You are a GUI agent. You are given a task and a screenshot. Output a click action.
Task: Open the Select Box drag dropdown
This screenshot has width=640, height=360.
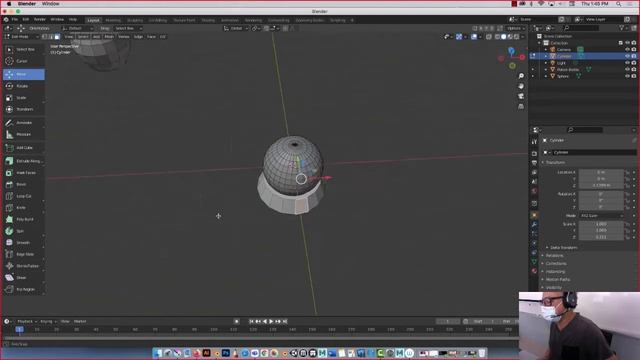tap(128, 29)
